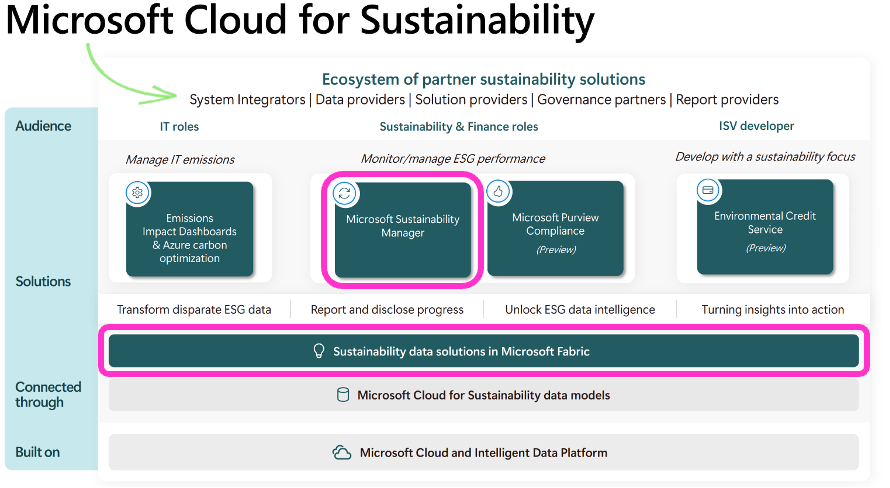The width and height of the screenshot is (890, 488).
Task: Click the cloud icon beside the Microsoft Cloud and Intelligent Data Platform label
Action: coord(342,453)
